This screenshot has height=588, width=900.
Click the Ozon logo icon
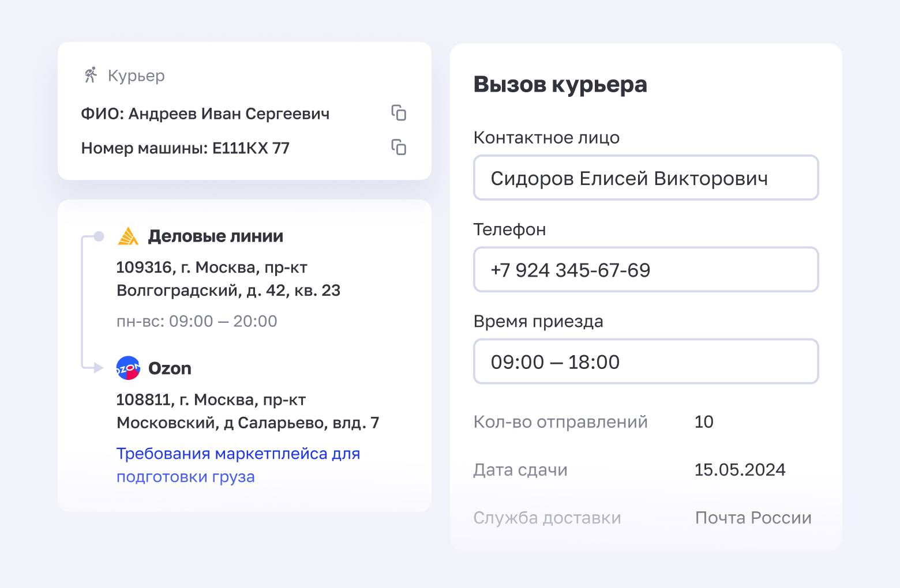click(x=127, y=368)
